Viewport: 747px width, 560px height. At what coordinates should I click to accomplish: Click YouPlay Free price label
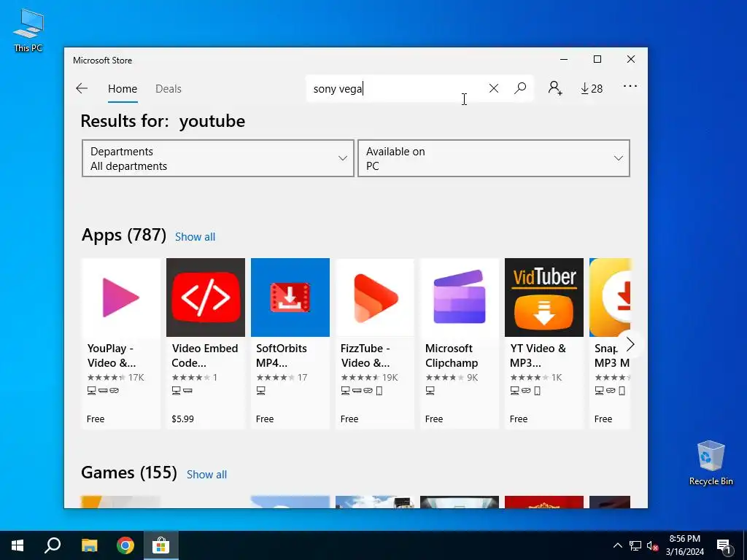(x=96, y=419)
